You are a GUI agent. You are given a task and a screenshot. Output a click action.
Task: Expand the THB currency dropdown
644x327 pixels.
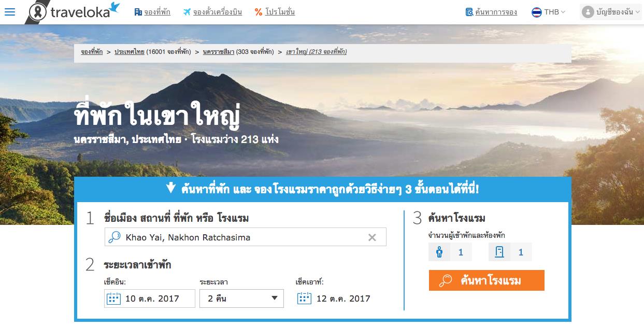point(554,12)
